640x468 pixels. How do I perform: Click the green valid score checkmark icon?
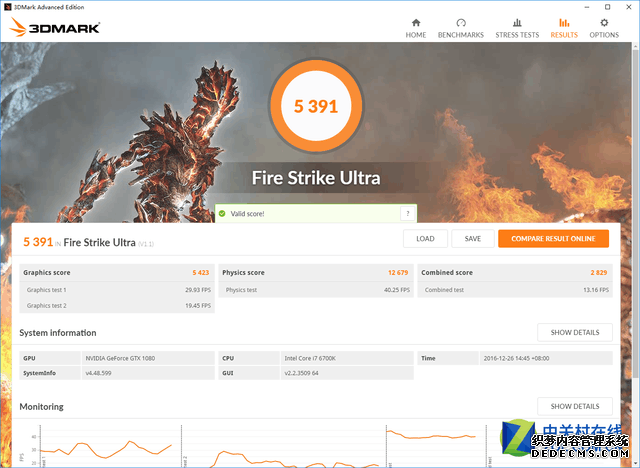[222, 213]
